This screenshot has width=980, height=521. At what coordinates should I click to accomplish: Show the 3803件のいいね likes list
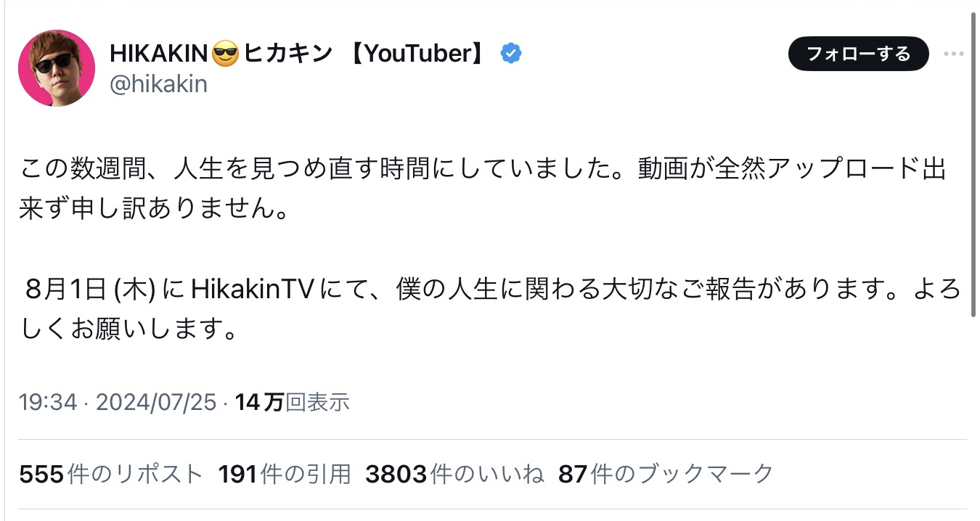point(454,474)
